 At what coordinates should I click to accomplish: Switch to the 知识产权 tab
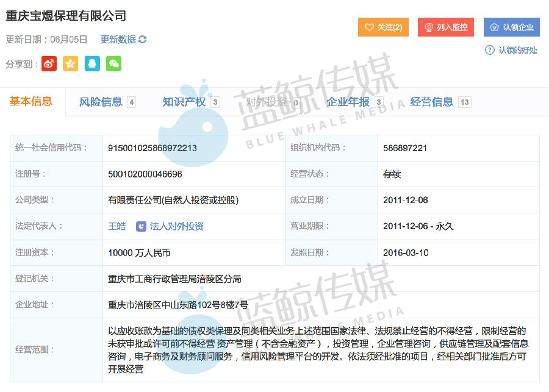184,102
